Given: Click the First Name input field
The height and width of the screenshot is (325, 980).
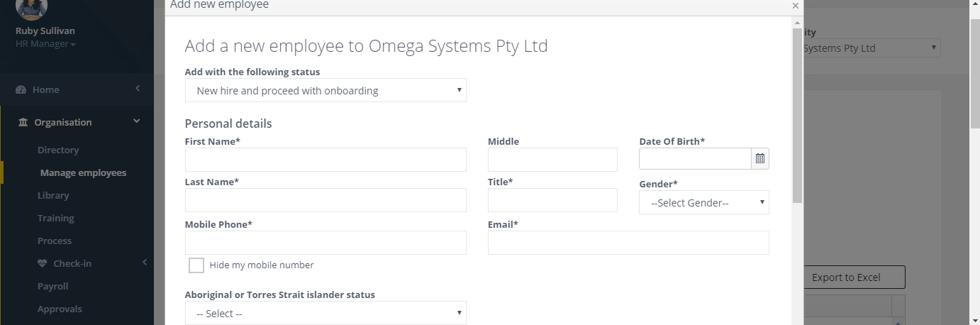Looking at the screenshot, I should pos(325,160).
